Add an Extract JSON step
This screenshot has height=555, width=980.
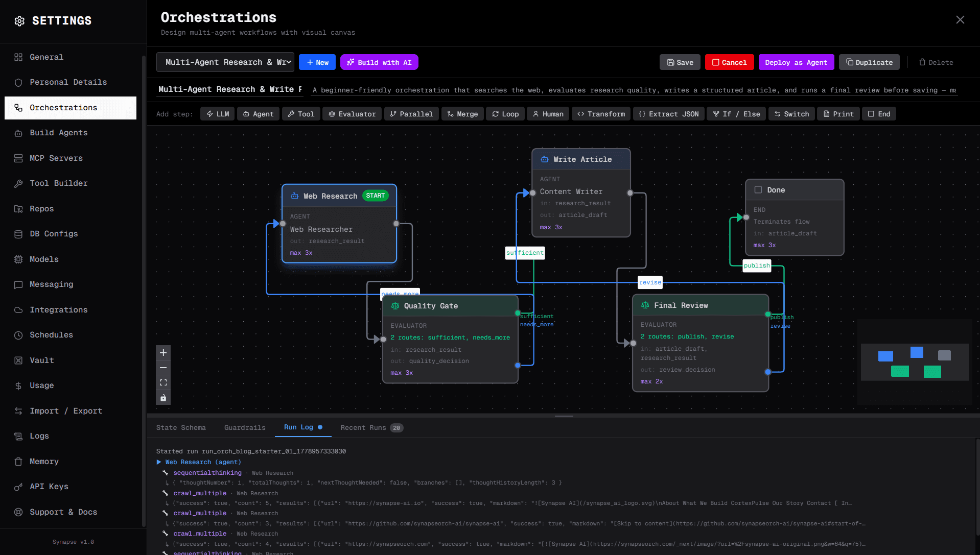pyautogui.click(x=669, y=114)
